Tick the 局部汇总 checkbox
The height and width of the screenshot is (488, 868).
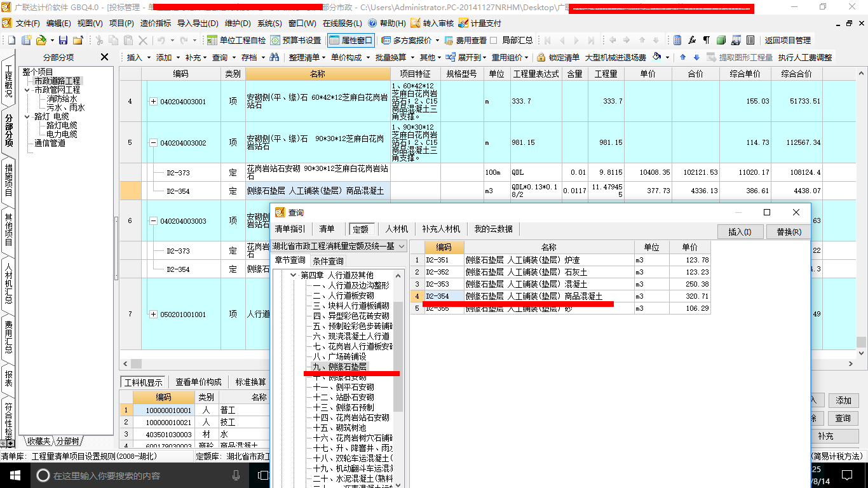[494, 40]
